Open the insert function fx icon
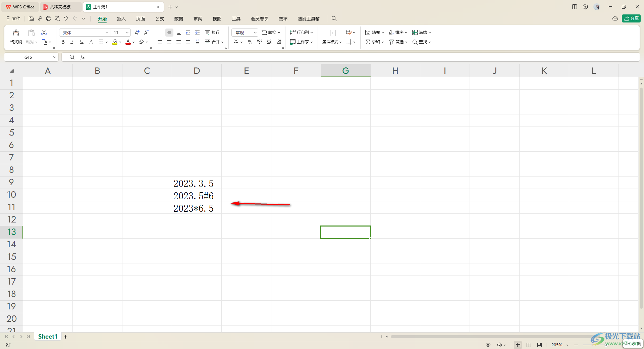 pyautogui.click(x=82, y=57)
